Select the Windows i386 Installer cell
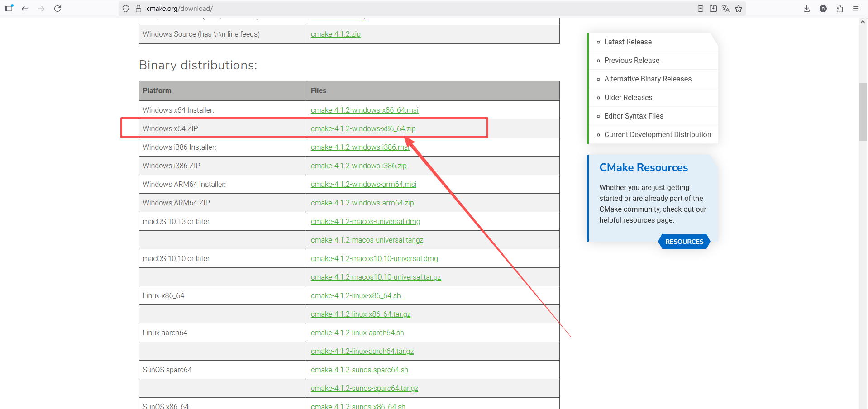868x409 pixels. click(223, 147)
